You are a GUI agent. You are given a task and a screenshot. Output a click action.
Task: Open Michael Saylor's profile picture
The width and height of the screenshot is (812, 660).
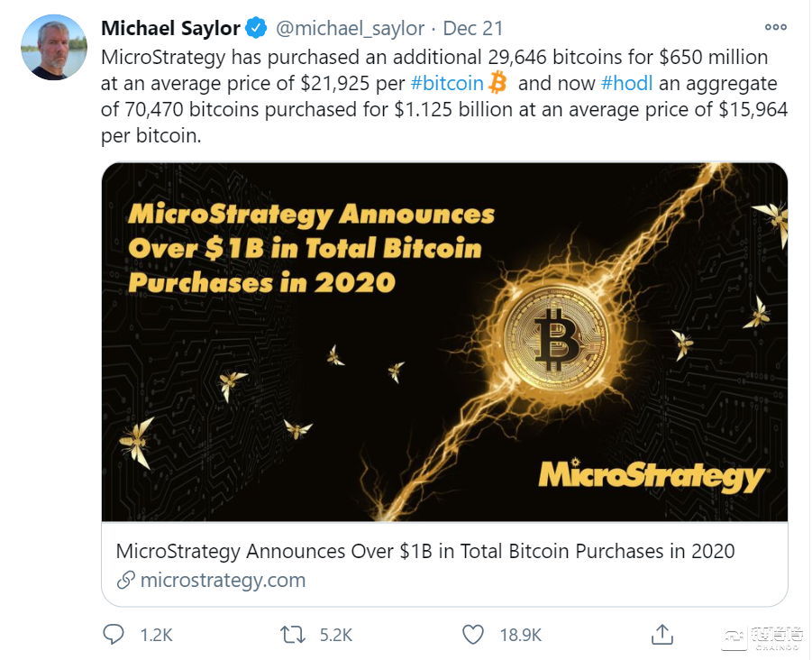coord(53,48)
